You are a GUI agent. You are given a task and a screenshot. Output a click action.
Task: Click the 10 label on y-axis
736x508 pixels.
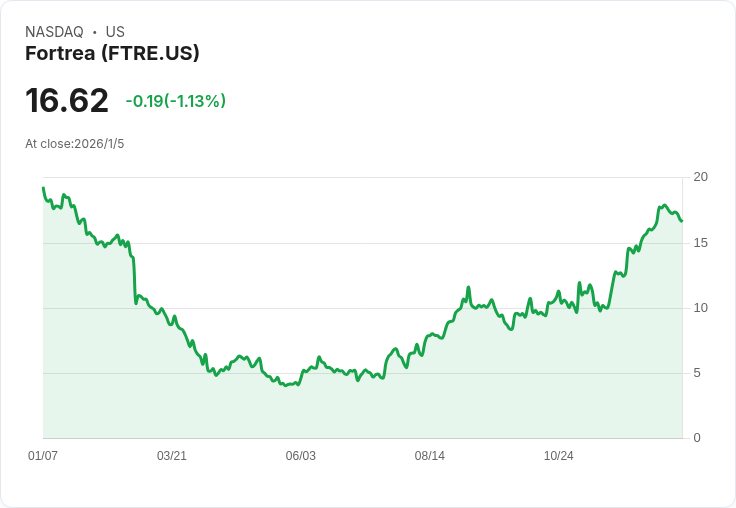(x=700, y=308)
